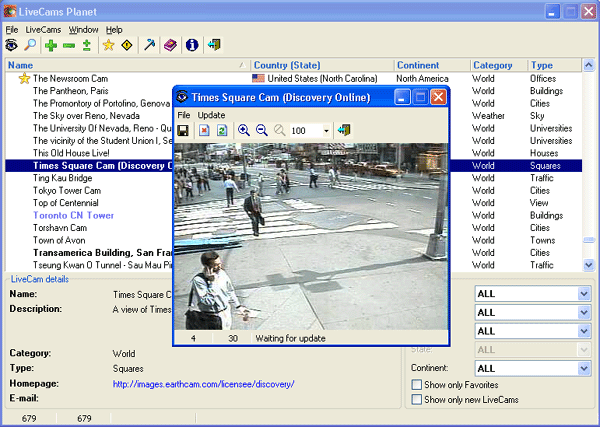Open the earthcam.com homepage link

tap(204, 384)
